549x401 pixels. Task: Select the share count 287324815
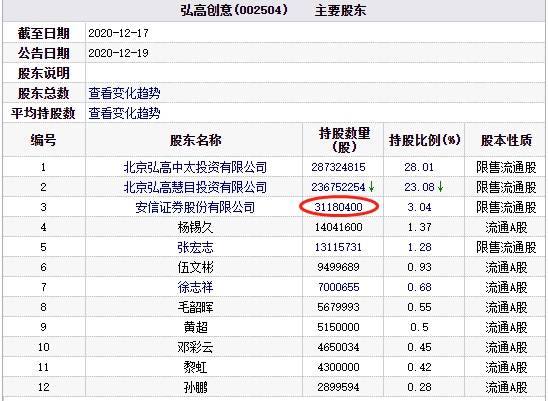pyautogui.click(x=338, y=167)
